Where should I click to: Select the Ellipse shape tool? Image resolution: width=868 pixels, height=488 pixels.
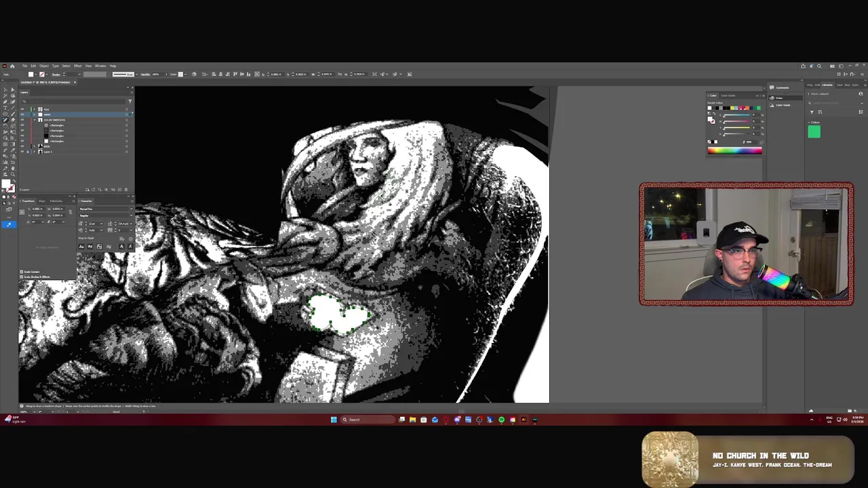[5, 114]
